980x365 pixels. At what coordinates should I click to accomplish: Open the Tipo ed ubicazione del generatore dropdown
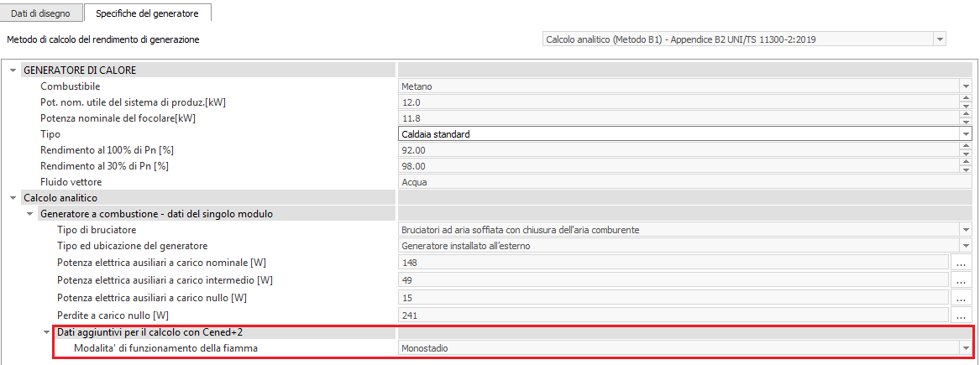click(x=965, y=246)
